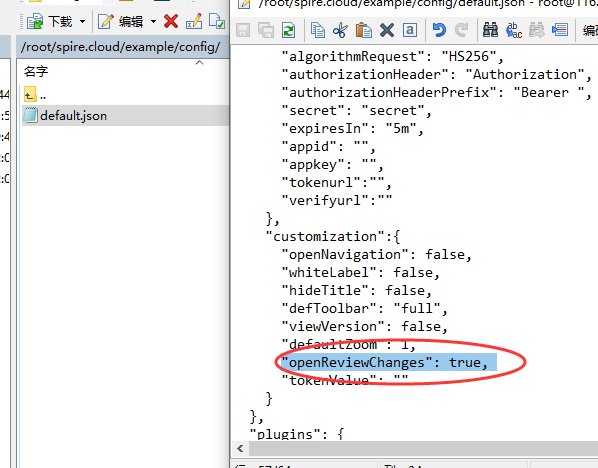Click the Name (名字) column header
Image resolution: width=598 pixels, height=468 pixels.
(x=36, y=71)
